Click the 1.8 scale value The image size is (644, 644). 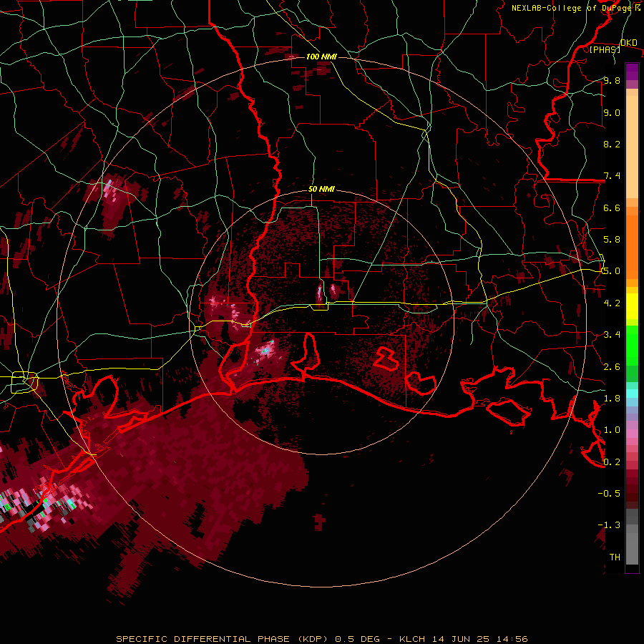(612, 399)
